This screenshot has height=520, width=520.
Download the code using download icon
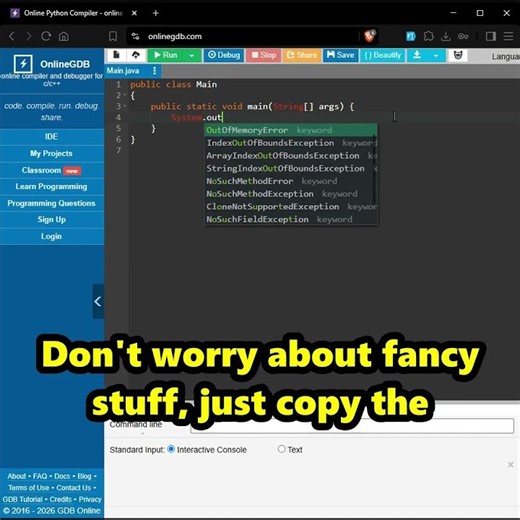(417, 55)
